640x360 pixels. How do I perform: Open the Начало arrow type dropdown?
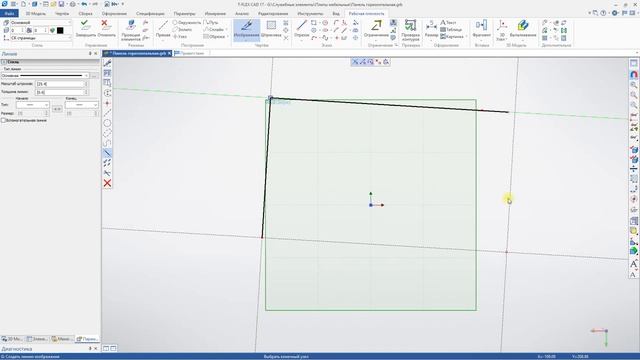(32, 105)
